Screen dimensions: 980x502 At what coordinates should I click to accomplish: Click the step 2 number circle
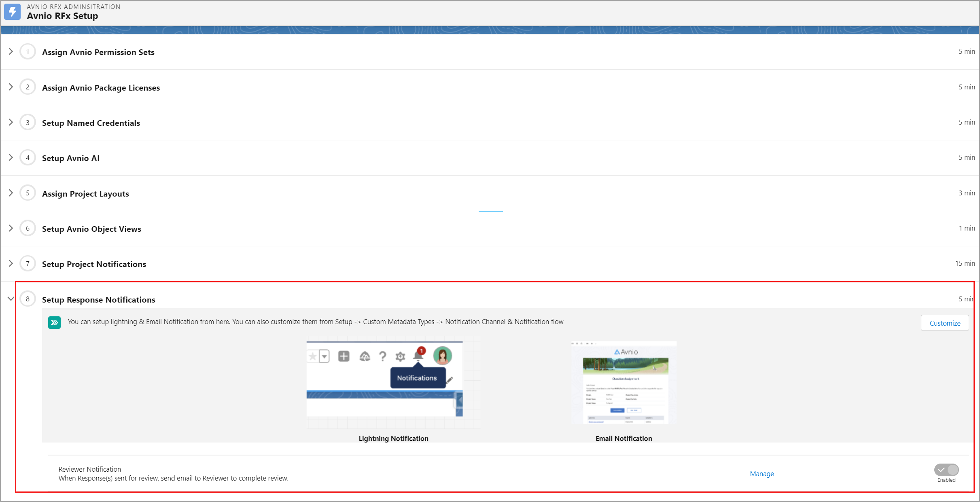[28, 87]
